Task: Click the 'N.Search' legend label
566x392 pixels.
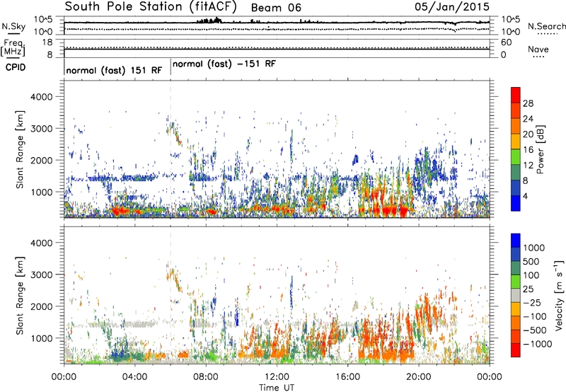Action: point(546,26)
